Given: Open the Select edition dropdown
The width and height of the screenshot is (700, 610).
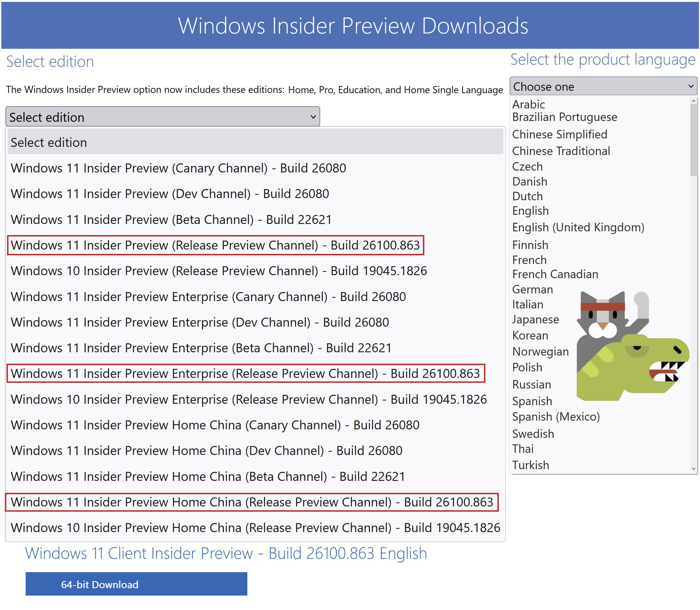Looking at the screenshot, I should [163, 117].
